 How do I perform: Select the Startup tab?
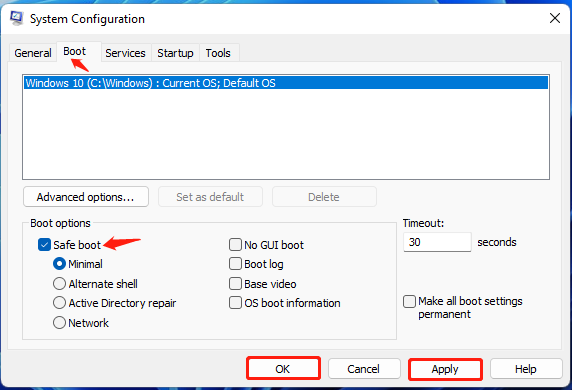[175, 53]
